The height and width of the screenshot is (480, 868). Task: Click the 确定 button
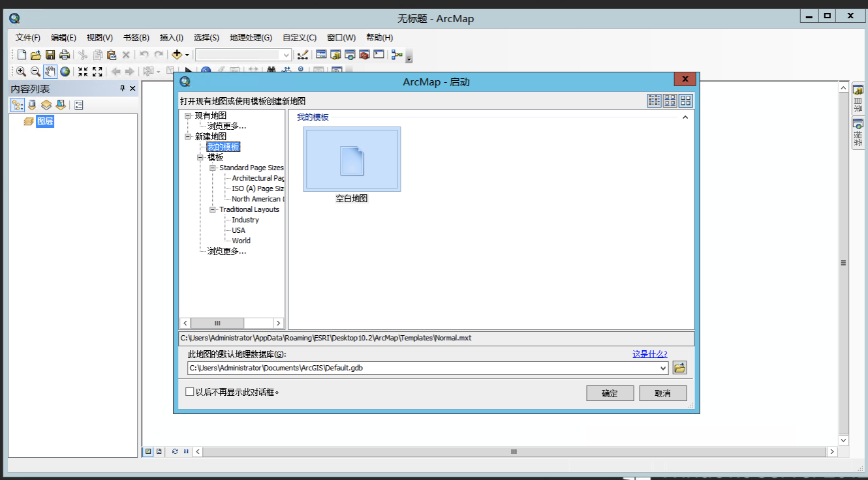tap(610, 393)
